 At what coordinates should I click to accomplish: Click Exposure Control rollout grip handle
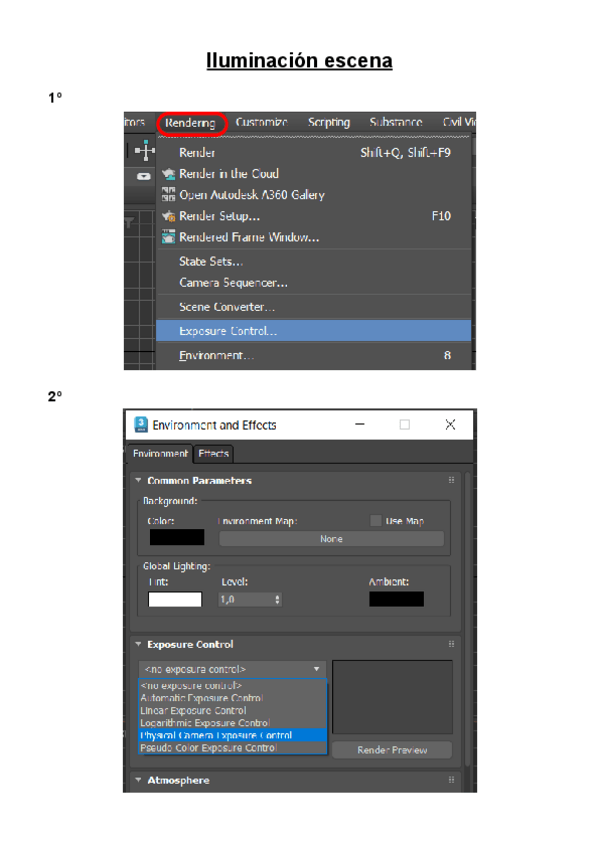point(451,644)
